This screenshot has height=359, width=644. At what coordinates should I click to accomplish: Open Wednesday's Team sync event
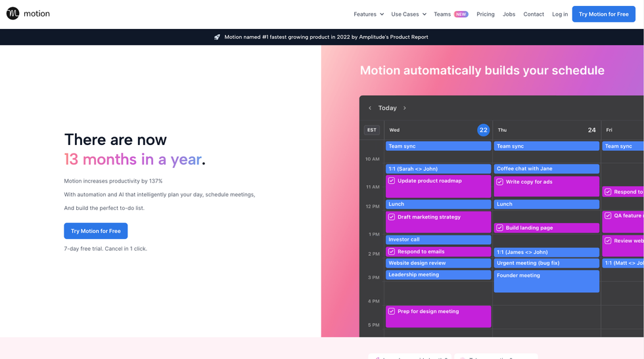click(438, 146)
